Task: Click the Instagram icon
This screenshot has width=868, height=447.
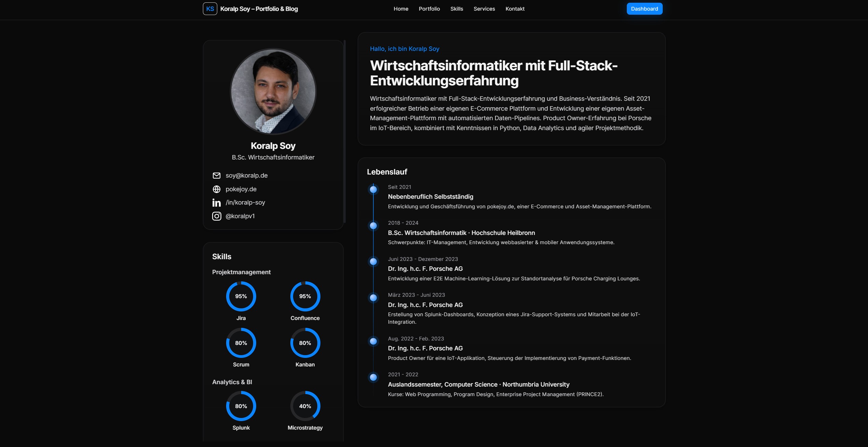Action: coord(217,216)
